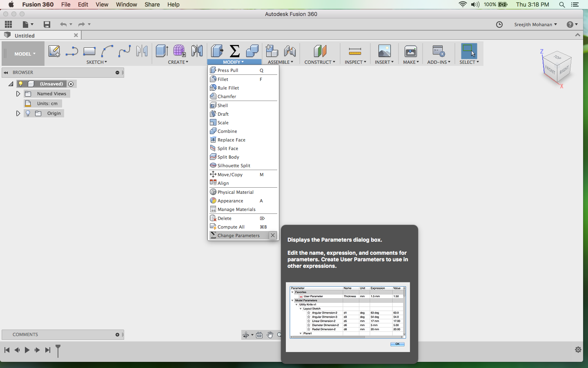
Task: Open the INSPECT dropdown menu
Action: coord(356,62)
